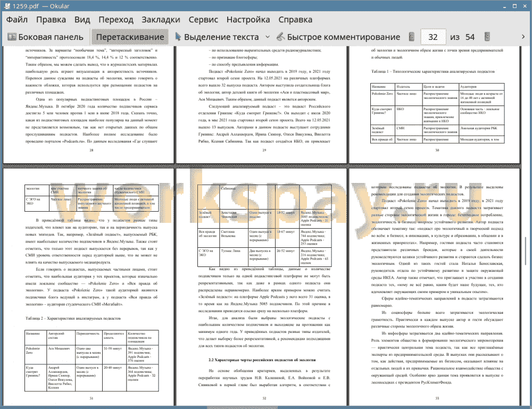Screen dimensions: 532x409
Task: Click the page footer number '31'
Action: (x=92, y=398)
